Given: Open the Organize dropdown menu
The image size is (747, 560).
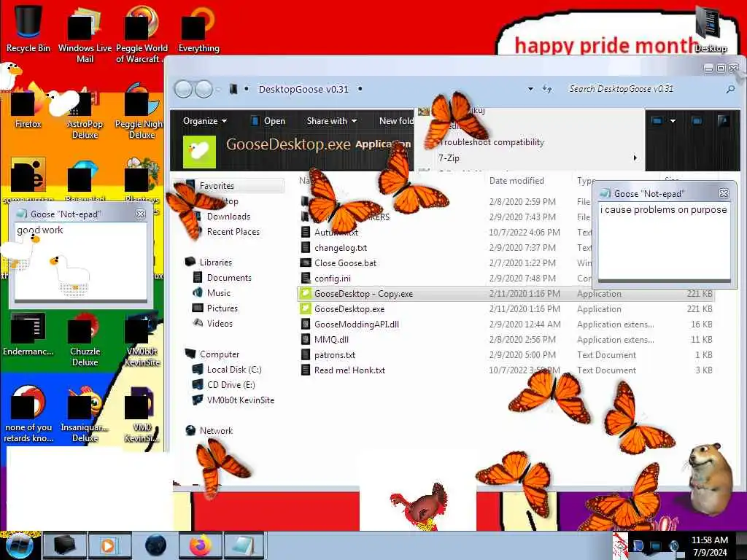Looking at the screenshot, I should (x=205, y=121).
